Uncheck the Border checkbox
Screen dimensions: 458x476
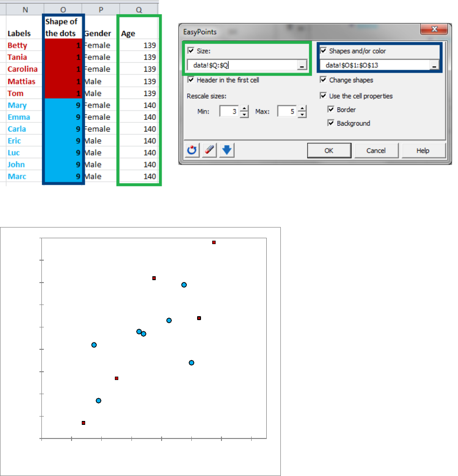point(331,109)
